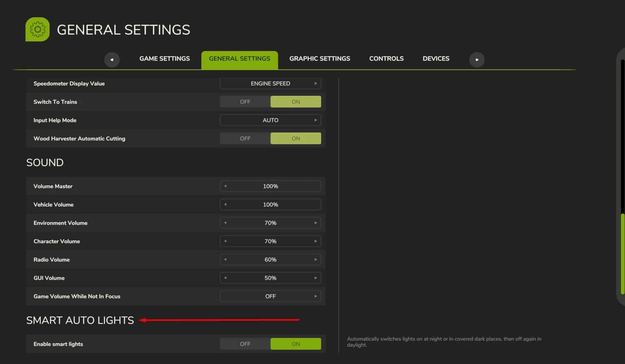Open the Graphic Settings tab
Viewport: 625px width, 364px height.
[319, 59]
